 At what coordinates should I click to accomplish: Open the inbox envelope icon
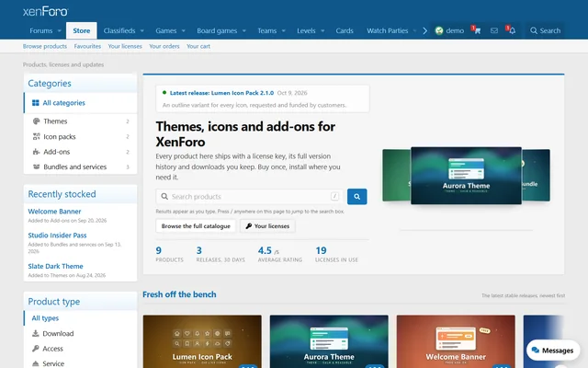(x=494, y=30)
